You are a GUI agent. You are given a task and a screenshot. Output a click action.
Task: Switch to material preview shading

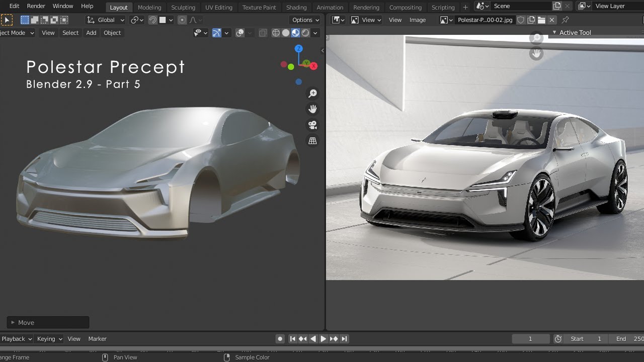pos(295,33)
